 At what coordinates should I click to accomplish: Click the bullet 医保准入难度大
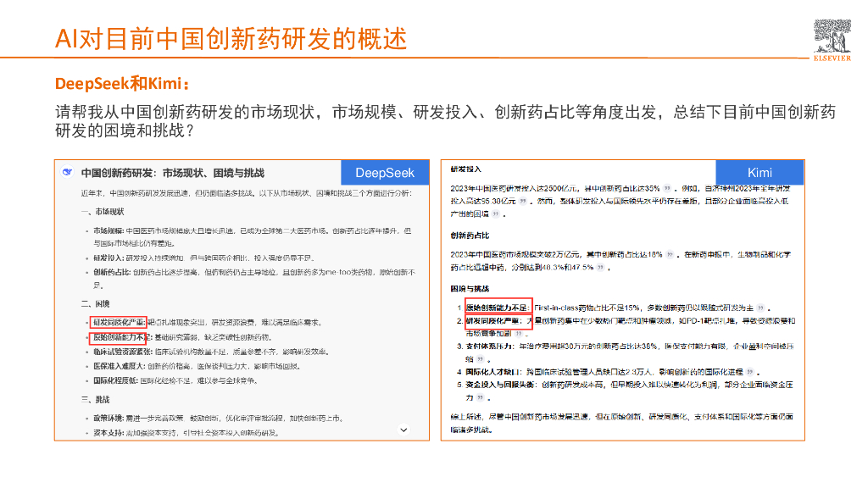[119, 366]
